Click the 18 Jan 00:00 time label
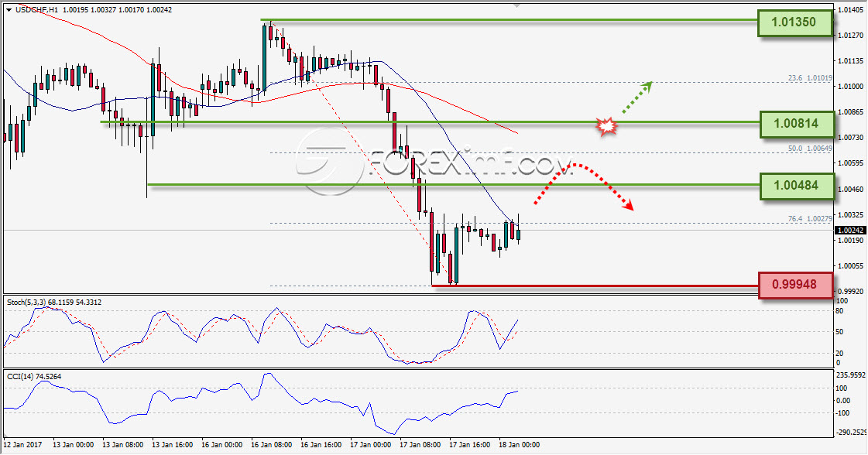 520,444
